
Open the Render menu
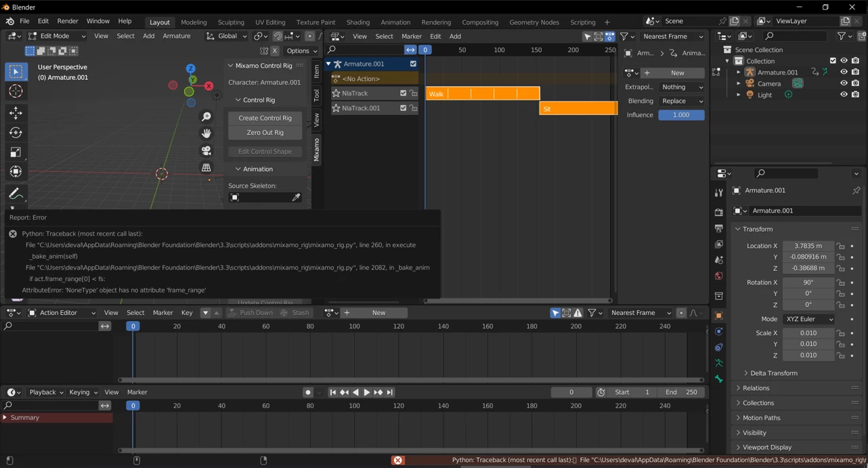pos(68,22)
